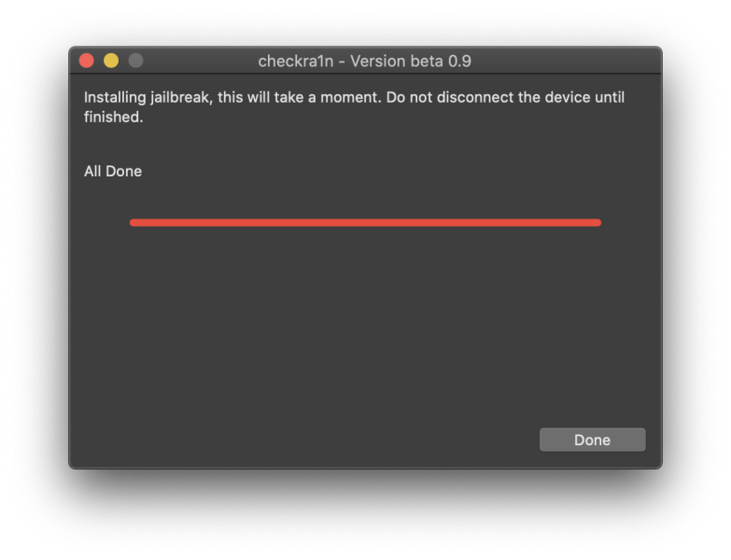Click the right end of the progress bar
The width and height of the screenshot is (731, 560).
(597, 222)
